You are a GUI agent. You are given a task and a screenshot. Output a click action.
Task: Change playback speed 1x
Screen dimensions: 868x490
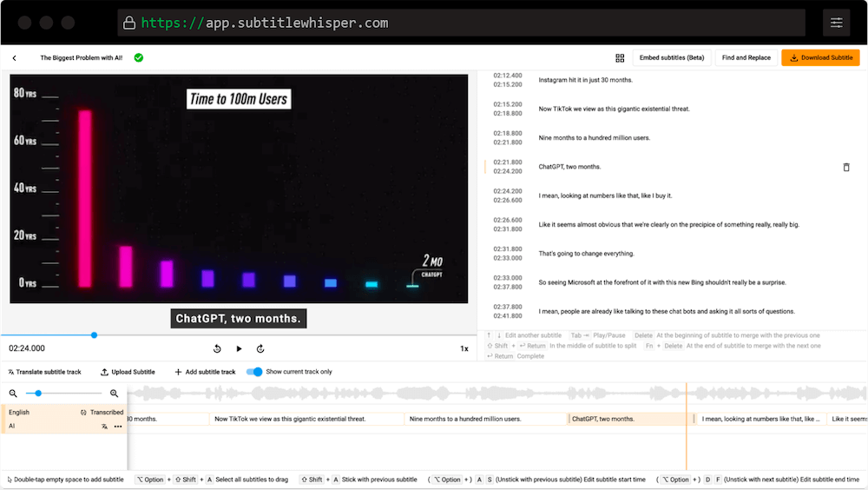[x=464, y=348]
